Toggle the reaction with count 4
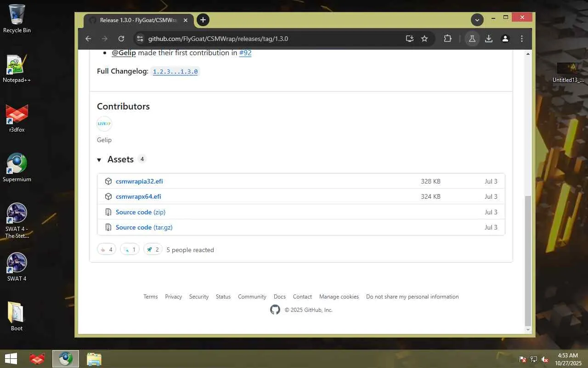 coord(107,249)
